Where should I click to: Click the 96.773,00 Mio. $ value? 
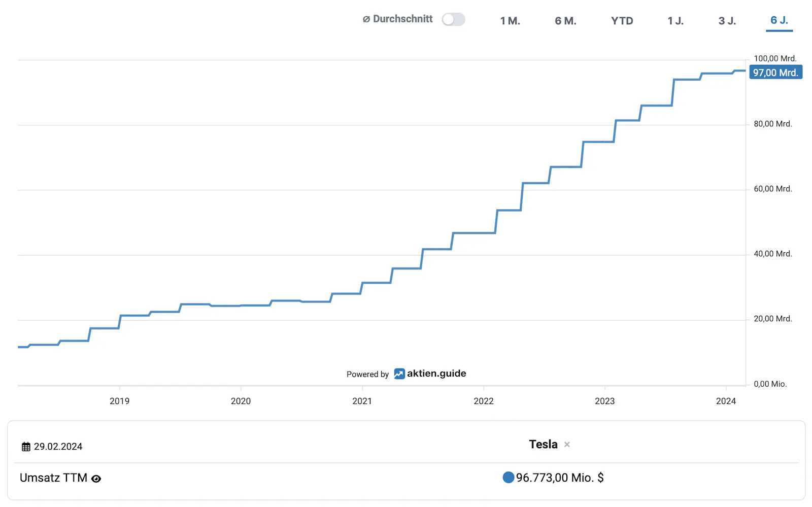pyautogui.click(x=560, y=478)
